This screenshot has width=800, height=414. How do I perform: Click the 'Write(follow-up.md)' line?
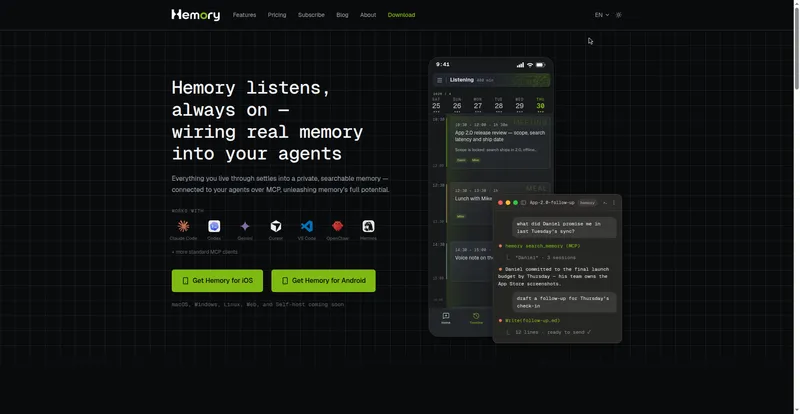pos(533,321)
